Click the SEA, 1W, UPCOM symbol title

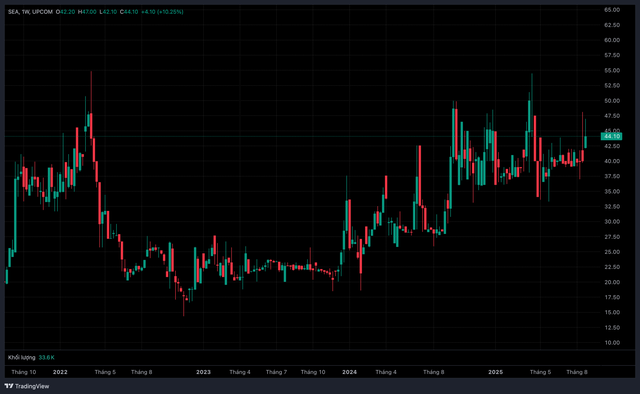coord(30,12)
